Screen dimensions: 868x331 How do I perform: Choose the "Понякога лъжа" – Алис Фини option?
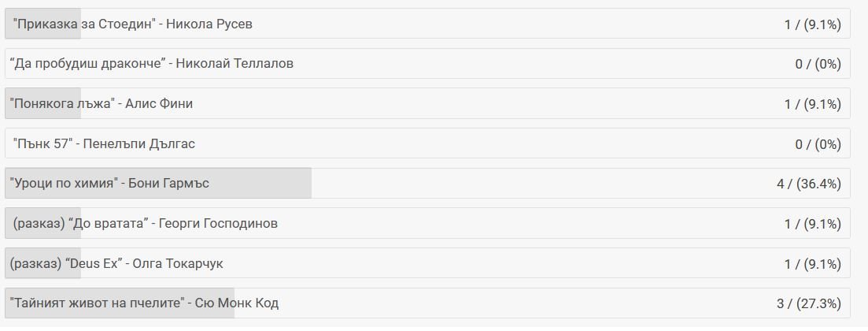(x=101, y=103)
